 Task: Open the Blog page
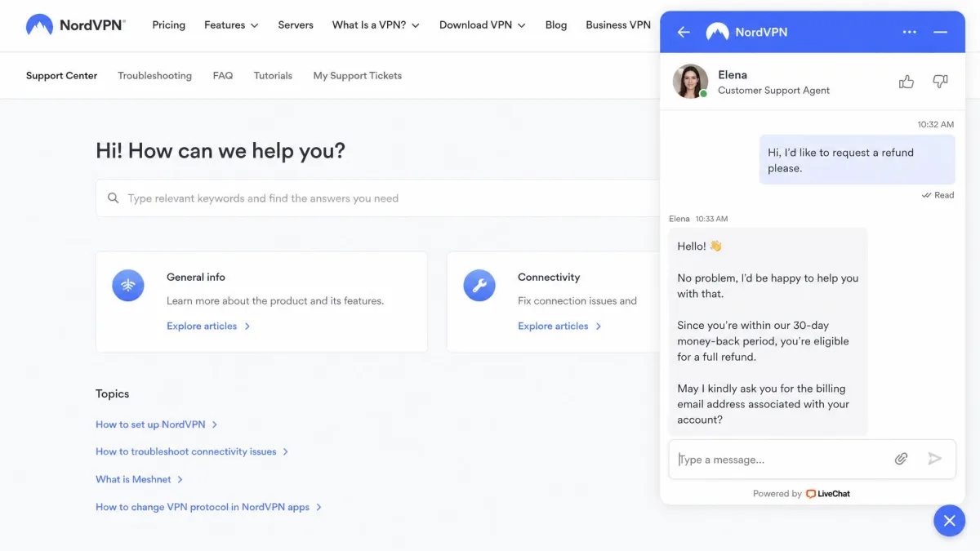coord(556,25)
